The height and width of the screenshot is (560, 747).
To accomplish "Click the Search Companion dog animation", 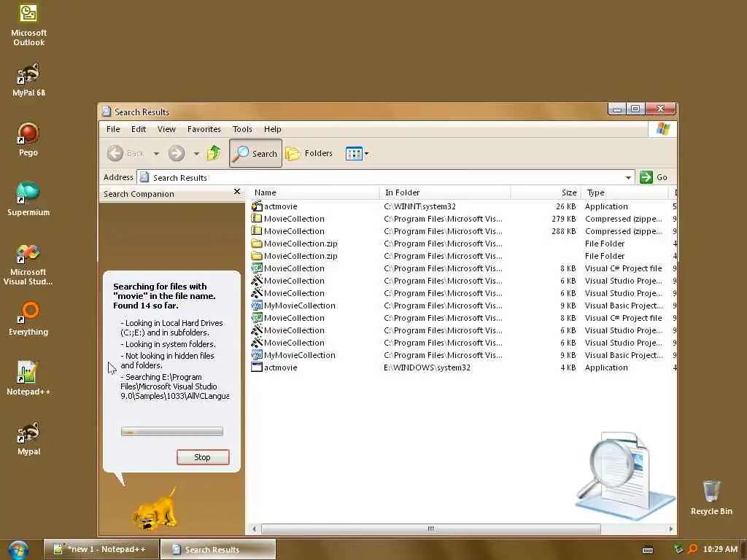I will coord(155,509).
